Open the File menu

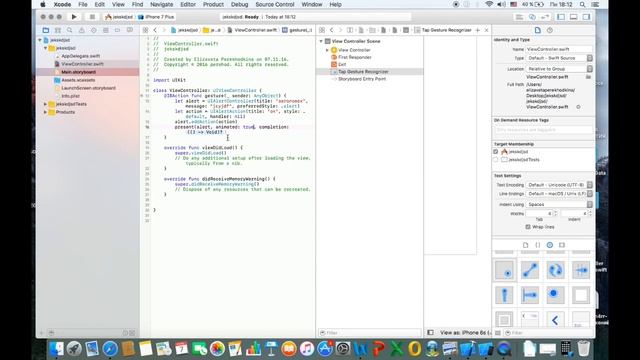[x=83, y=4]
